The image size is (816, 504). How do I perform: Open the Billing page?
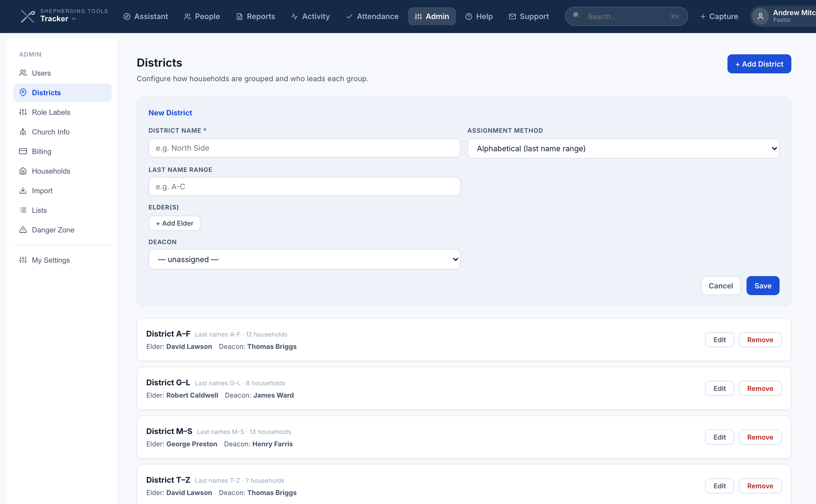62,151
